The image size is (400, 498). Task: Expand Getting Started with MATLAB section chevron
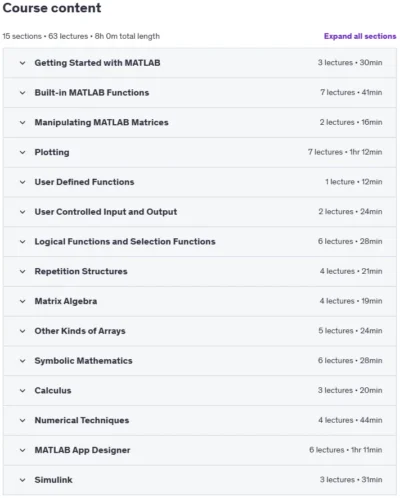[x=22, y=63]
